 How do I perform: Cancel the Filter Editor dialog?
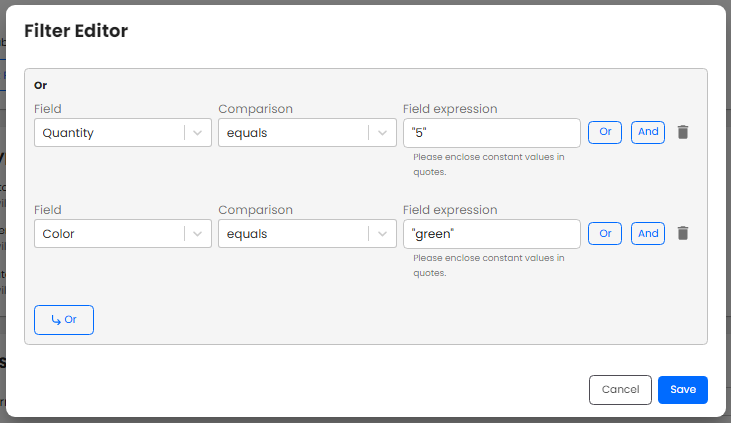(620, 390)
